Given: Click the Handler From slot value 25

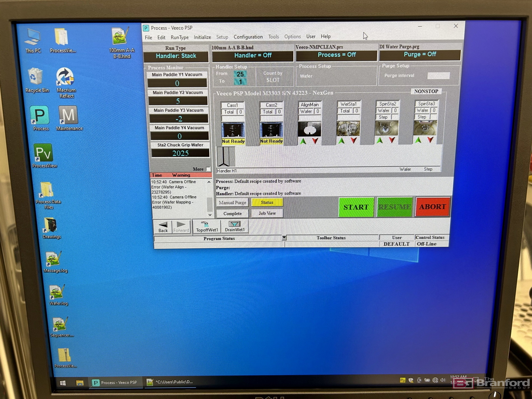Looking at the screenshot, I should (240, 74).
